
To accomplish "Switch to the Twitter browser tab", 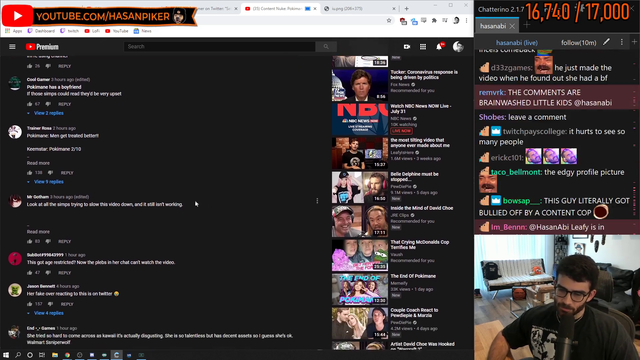I will tap(215, 9).
